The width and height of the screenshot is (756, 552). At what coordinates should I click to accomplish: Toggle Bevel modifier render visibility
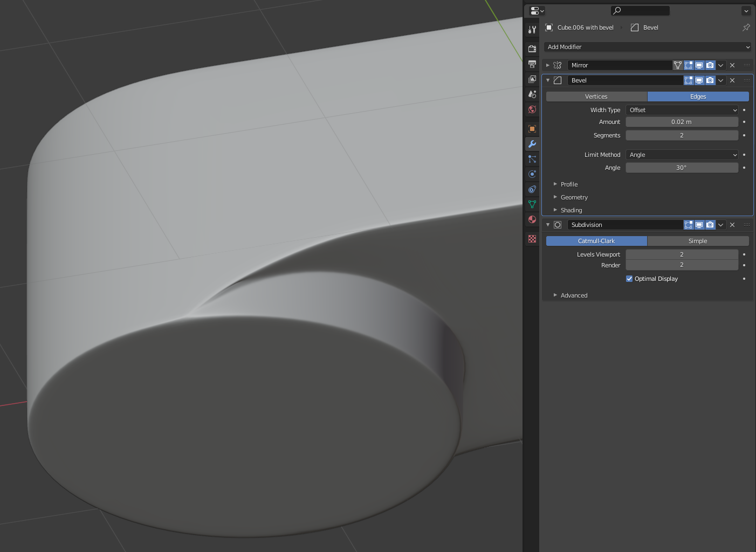[710, 80]
